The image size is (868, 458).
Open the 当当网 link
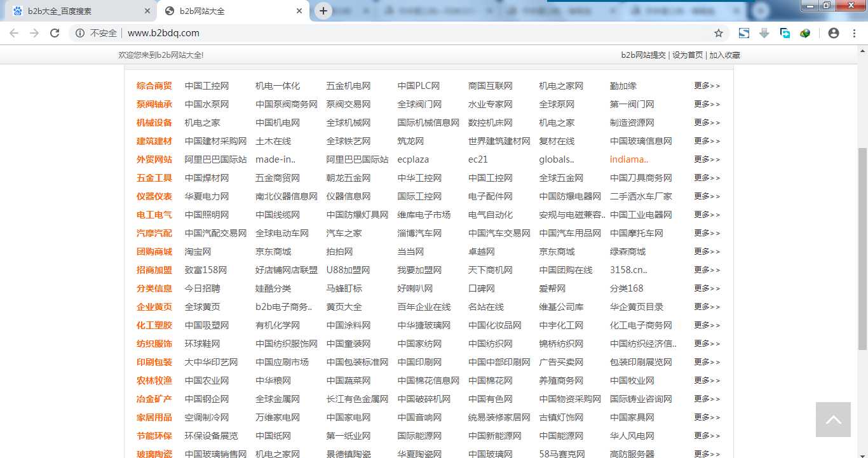pyautogui.click(x=411, y=252)
